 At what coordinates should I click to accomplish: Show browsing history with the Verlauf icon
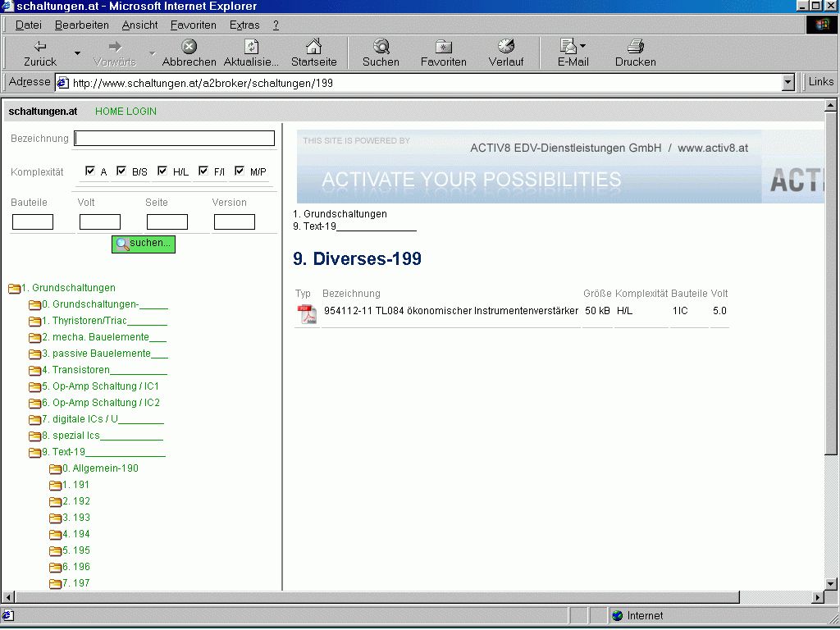point(505,47)
